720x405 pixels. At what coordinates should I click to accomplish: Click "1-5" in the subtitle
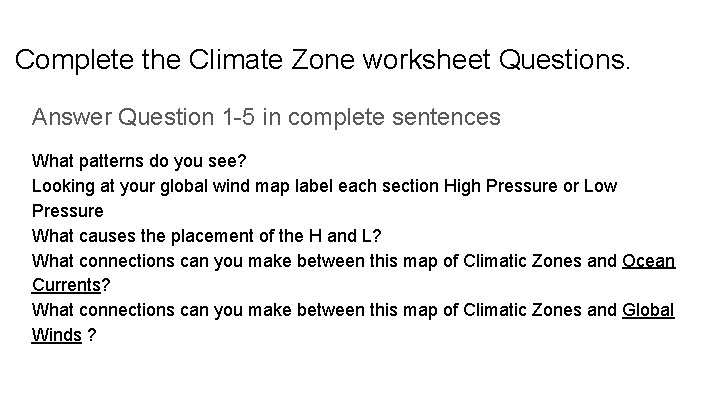(x=238, y=117)
